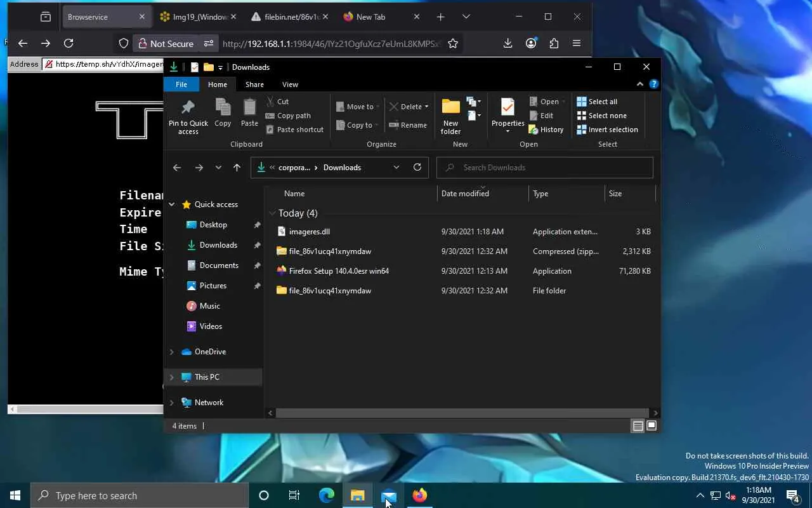The width and height of the screenshot is (812, 508).
Task: Click the Refresh icon in address bar
Action: 417,168
